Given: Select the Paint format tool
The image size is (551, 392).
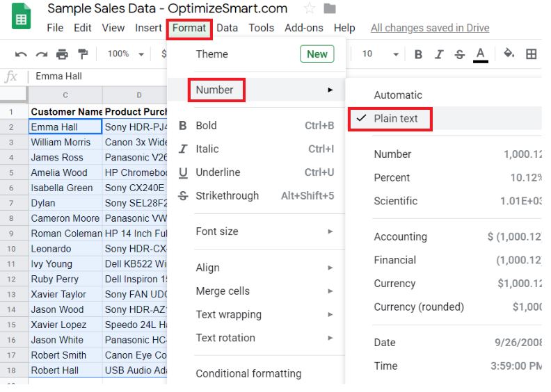Looking at the screenshot, I should (83, 54).
